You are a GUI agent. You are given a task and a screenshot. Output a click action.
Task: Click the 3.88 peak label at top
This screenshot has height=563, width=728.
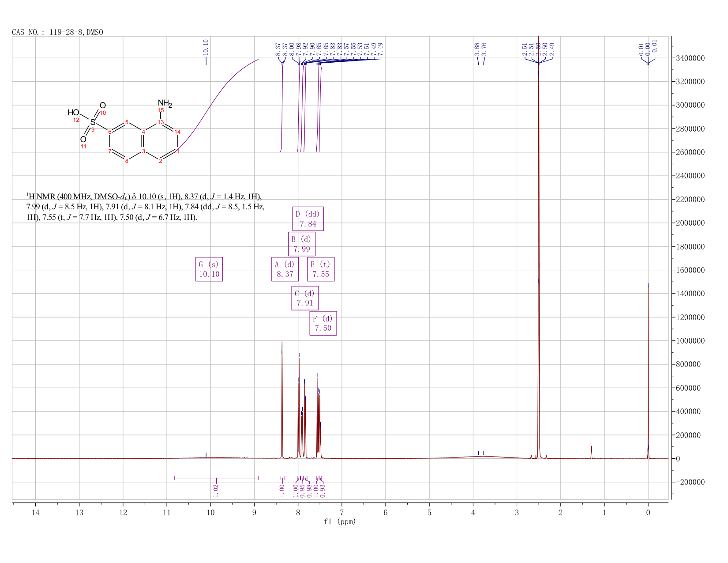point(477,49)
